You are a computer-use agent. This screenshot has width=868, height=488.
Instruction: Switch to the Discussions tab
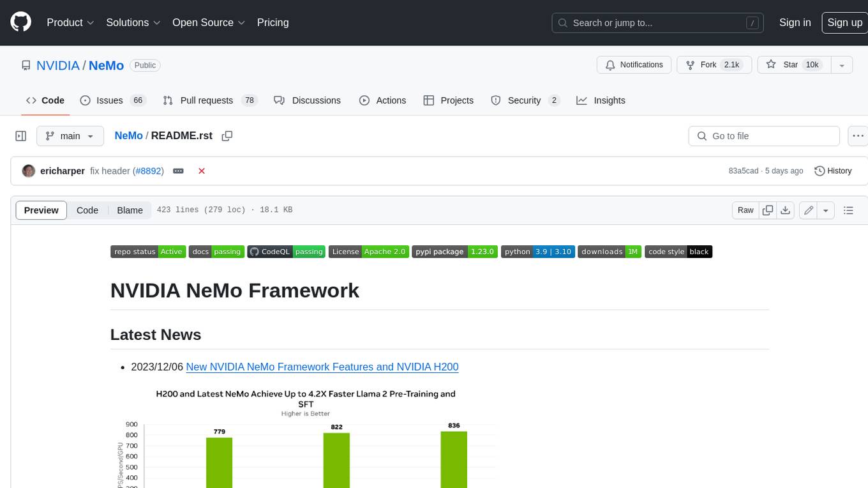point(307,100)
